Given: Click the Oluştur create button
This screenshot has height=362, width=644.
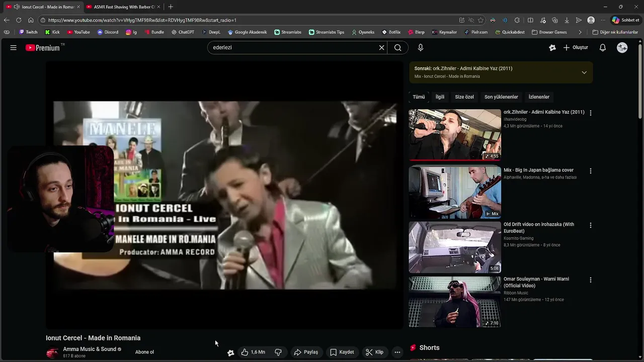Looking at the screenshot, I should (x=576, y=48).
